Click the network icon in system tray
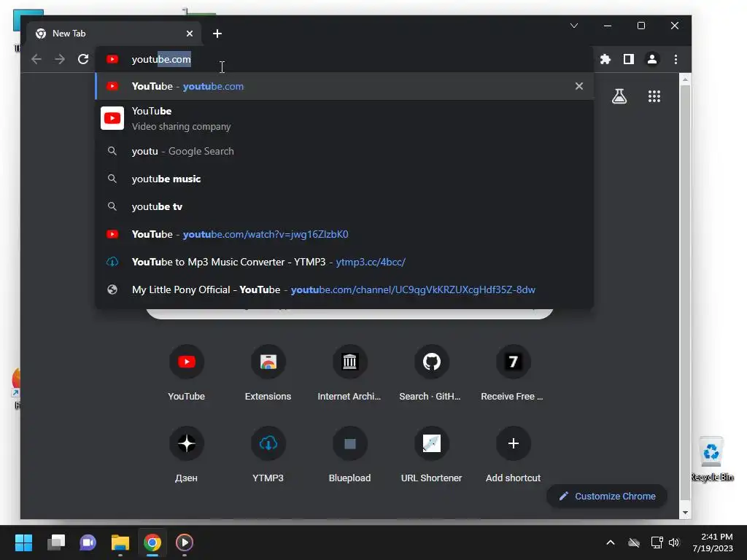 [x=657, y=542]
